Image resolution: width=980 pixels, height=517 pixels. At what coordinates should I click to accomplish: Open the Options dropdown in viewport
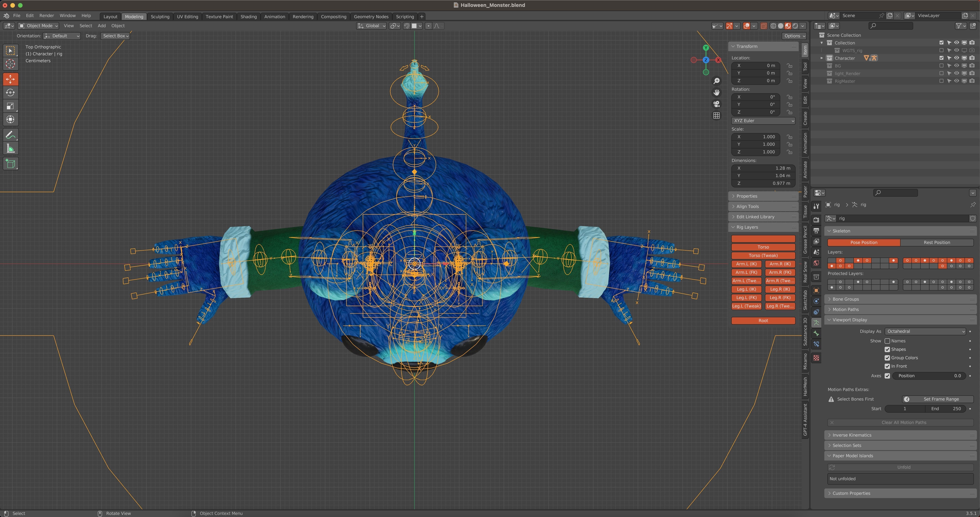(794, 36)
